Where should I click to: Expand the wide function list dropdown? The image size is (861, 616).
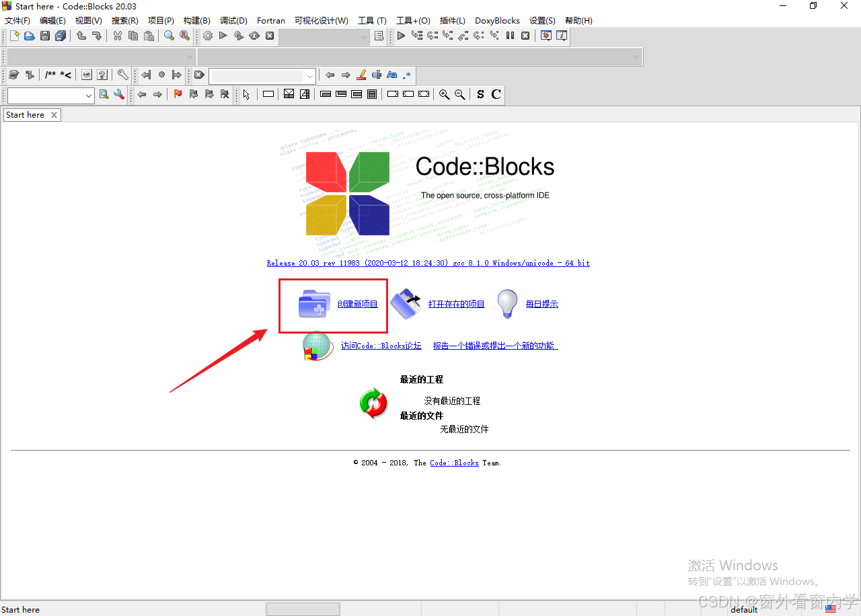[x=420, y=57]
